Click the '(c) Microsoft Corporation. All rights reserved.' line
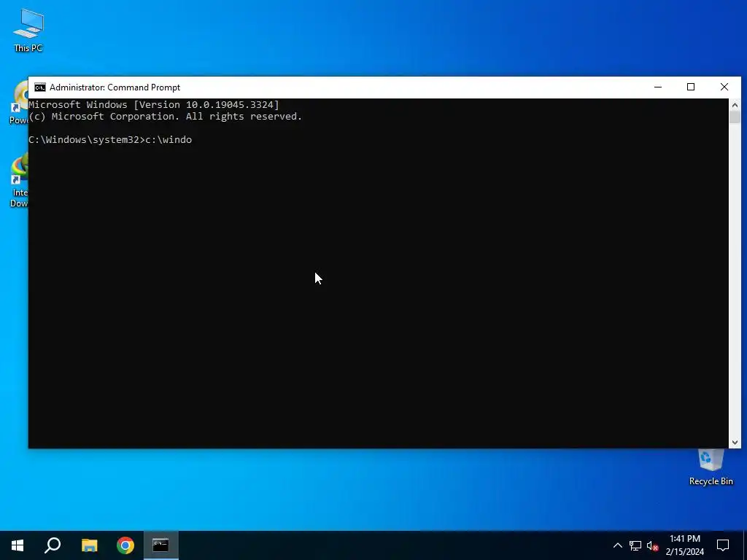This screenshot has width=747, height=560. point(166,117)
